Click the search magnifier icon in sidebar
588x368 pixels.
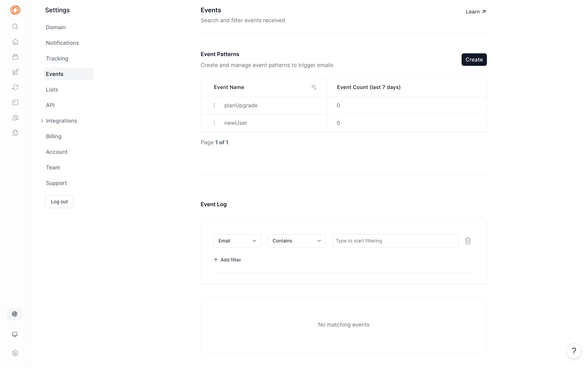[15, 27]
